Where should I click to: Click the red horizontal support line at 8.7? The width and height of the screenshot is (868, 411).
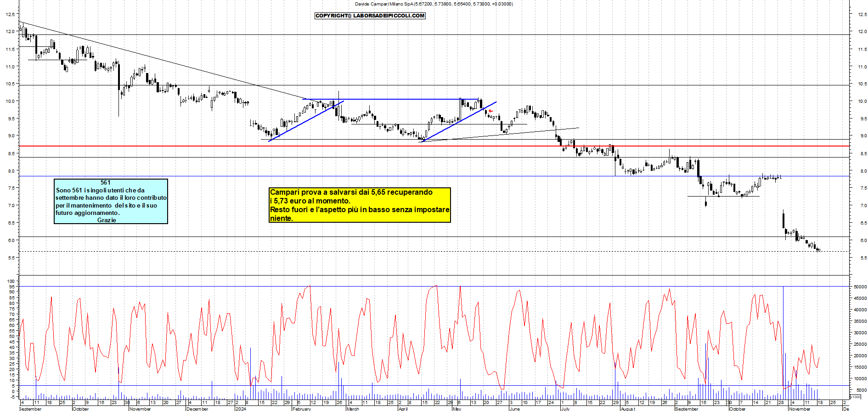pyautogui.click(x=434, y=146)
